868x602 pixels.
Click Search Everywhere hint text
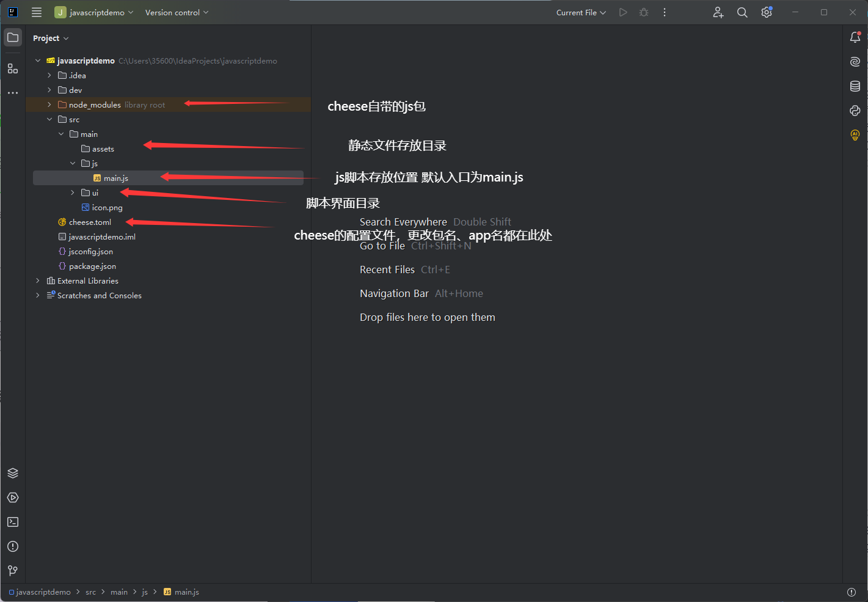pyautogui.click(x=403, y=222)
